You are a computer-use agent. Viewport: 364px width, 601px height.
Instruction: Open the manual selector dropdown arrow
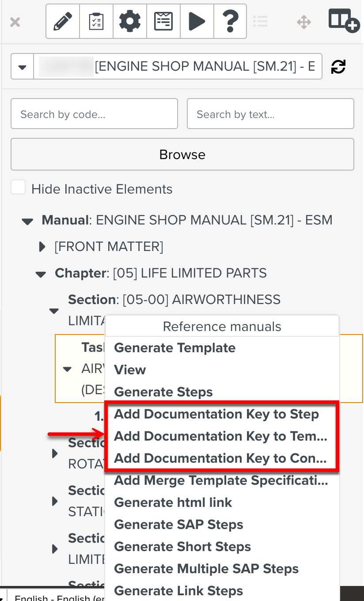22,66
